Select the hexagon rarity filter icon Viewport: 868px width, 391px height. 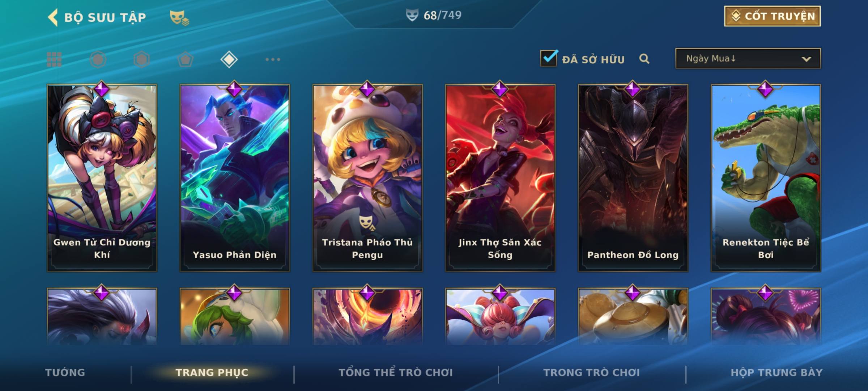(x=141, y=59)
